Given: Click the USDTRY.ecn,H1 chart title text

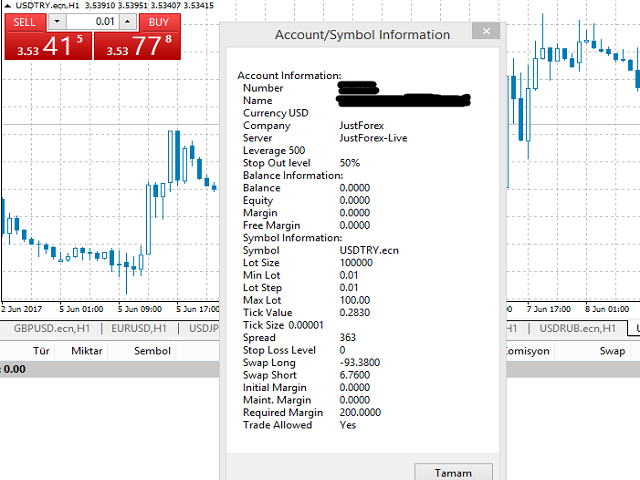Looking at the screenshot, I should coord(47,6).
